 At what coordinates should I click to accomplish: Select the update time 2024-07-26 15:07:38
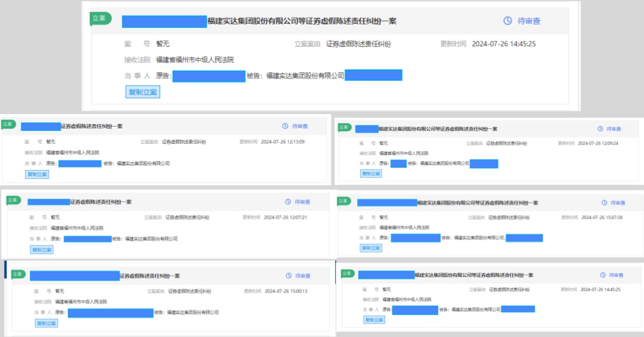pyautogui.click(x=602, y=217)
